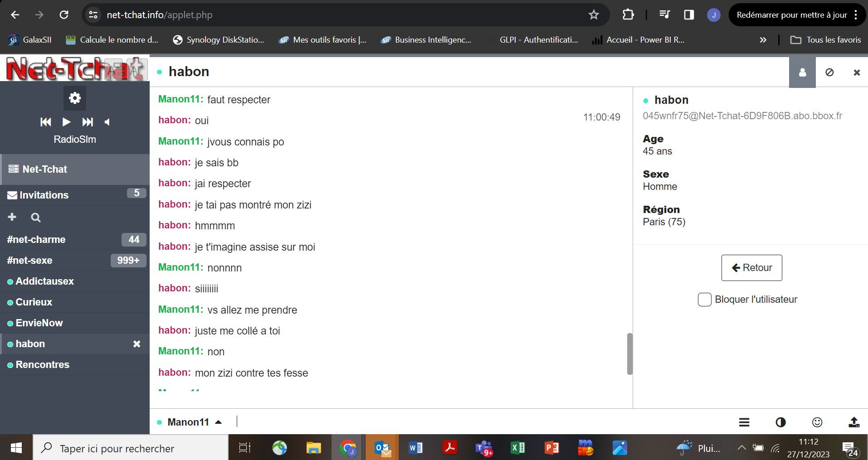Click the site info icon in address bar
The width and height of the screenshot is (868, 460).
[x=93, y=15]
